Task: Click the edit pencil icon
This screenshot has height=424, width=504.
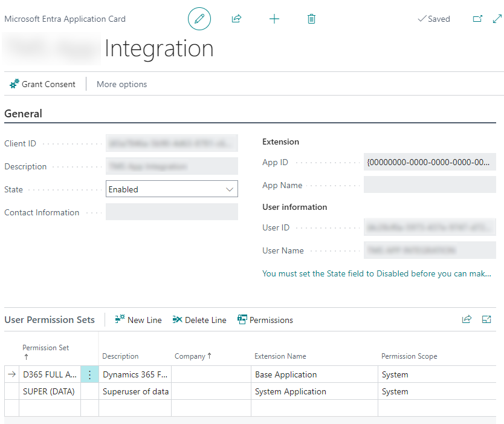Action: tap(199, 19)
